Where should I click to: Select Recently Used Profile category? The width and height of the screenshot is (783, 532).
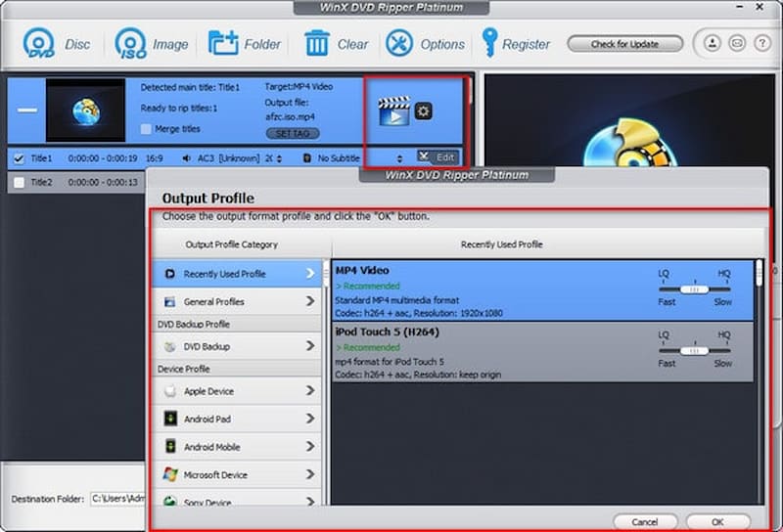pos(237,274)
